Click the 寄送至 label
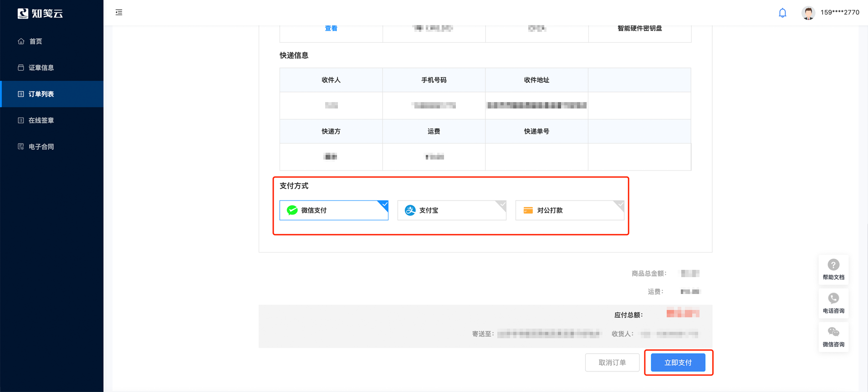Image resolution: width=868 pixels, height=392 pixels. pyautogui.click(x=483, y=334)
